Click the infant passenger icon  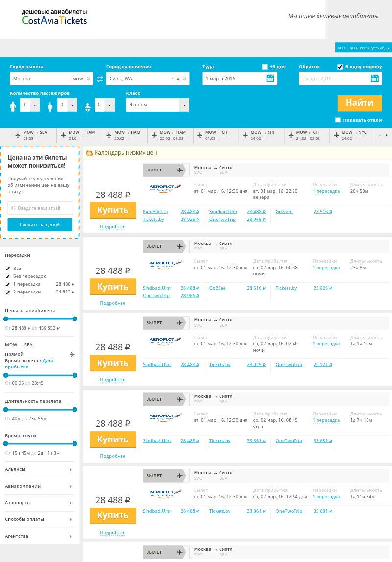coord(87,107)
